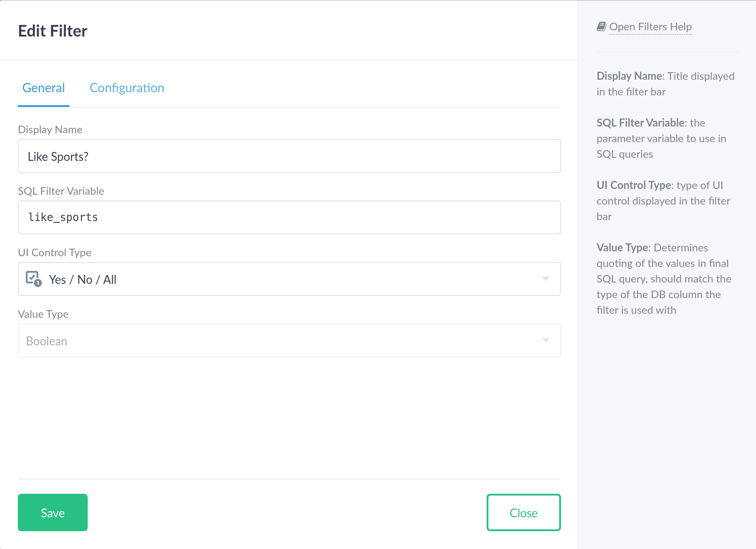
Task: Click the Display Name input field
Action: [x=289, y=156]
